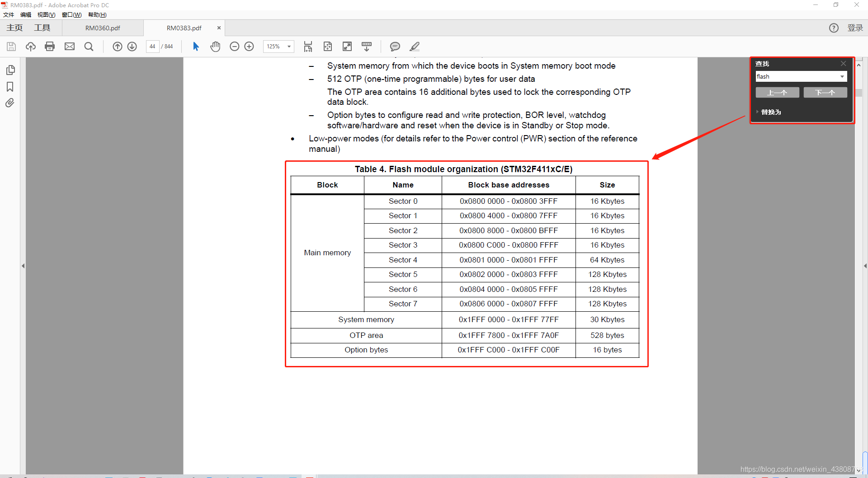Viewport: 868px width, 478px height.
Task: Switch to the RM0360.pdf tab
Action: (103, 28)
